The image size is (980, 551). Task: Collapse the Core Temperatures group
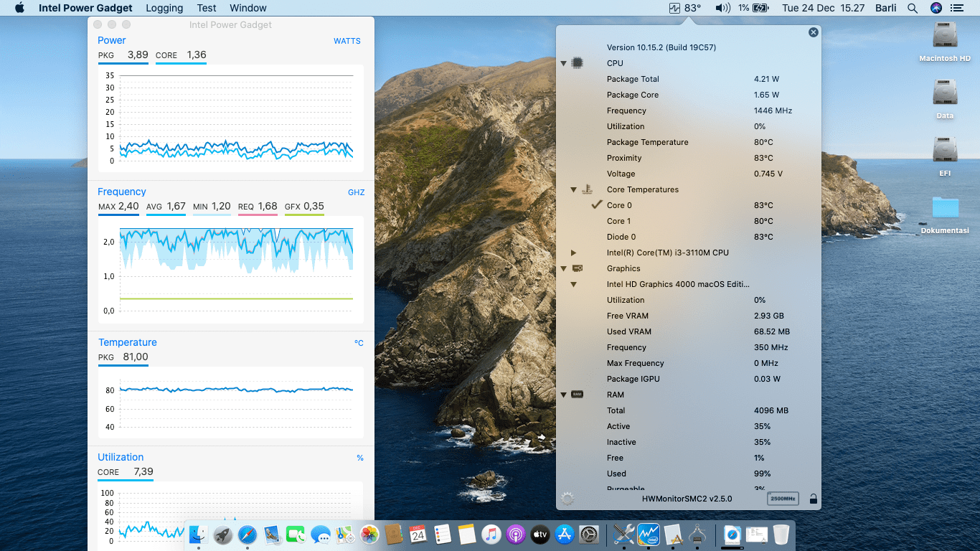574,189
